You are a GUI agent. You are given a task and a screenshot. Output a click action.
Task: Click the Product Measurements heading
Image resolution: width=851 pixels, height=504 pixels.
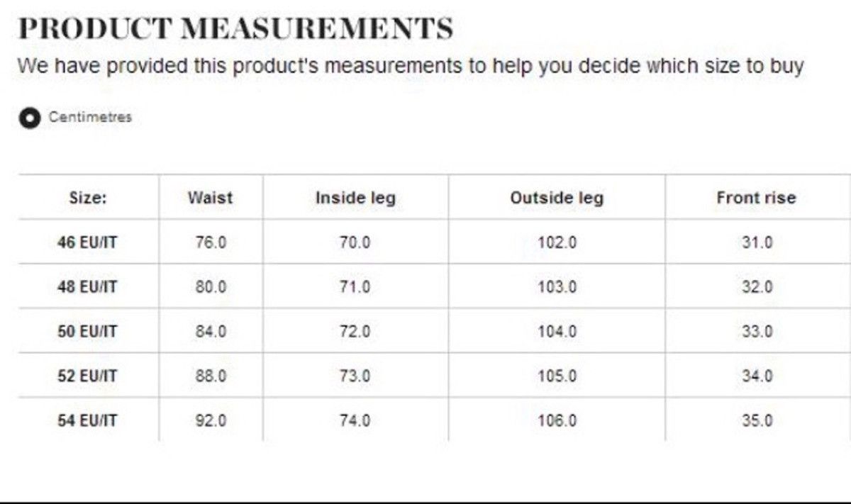click(x=235, y=28)
